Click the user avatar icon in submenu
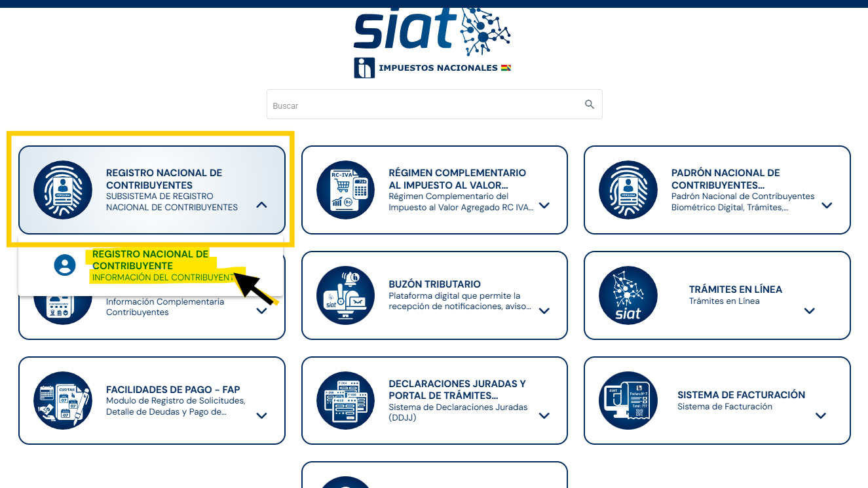Viewport: 868px width, 488px height. pos(64,265)
